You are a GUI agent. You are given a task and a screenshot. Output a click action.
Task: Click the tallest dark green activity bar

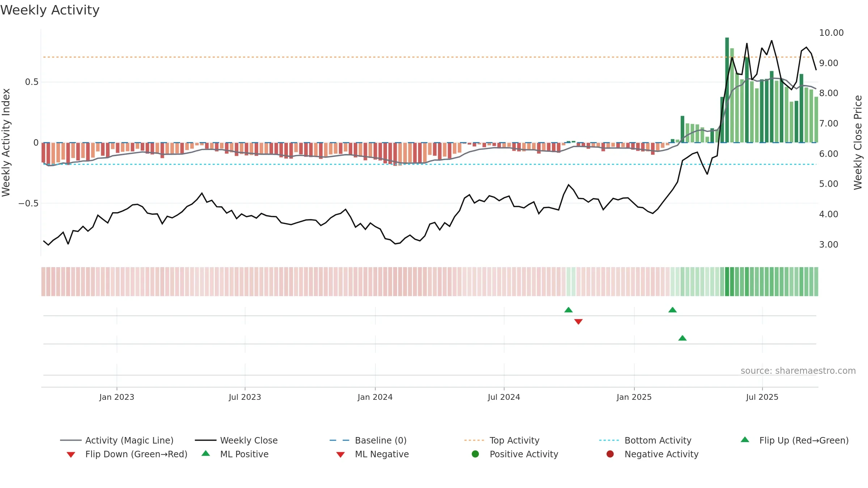(x=727, y=90)
